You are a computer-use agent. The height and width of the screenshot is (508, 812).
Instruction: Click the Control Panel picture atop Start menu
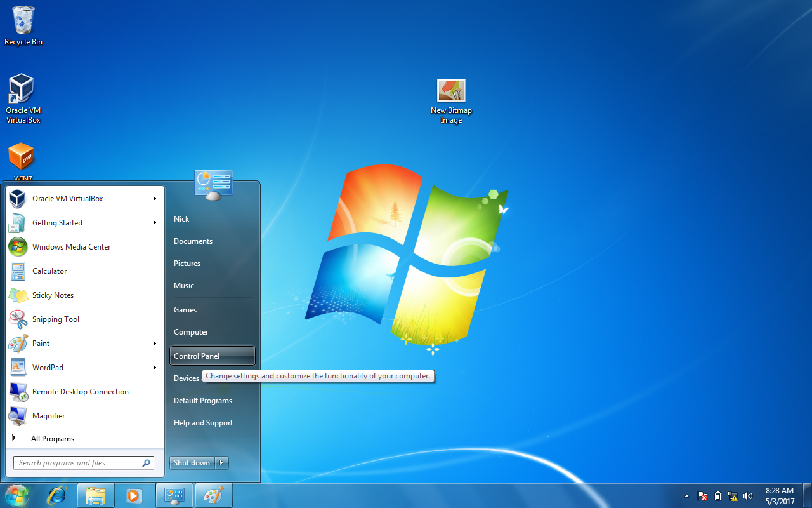click(214, 185)
